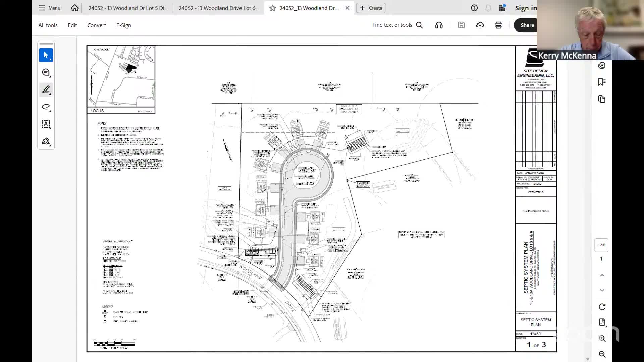This screenshot has width=644, height=362.
Task: Open the bookmarks panel on the right
Action: [602, 81]
